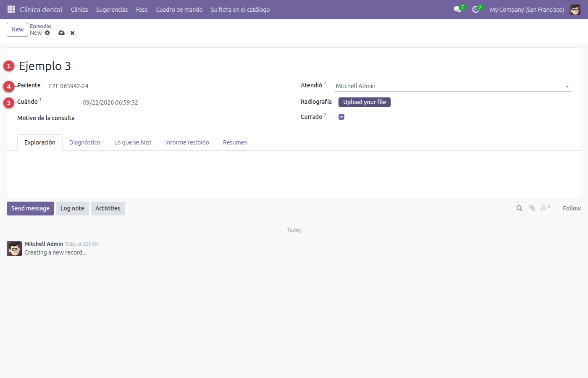This screenshot has height=378, width=588.
Task: Select the Exploración tab
Action: pos(40,142)
